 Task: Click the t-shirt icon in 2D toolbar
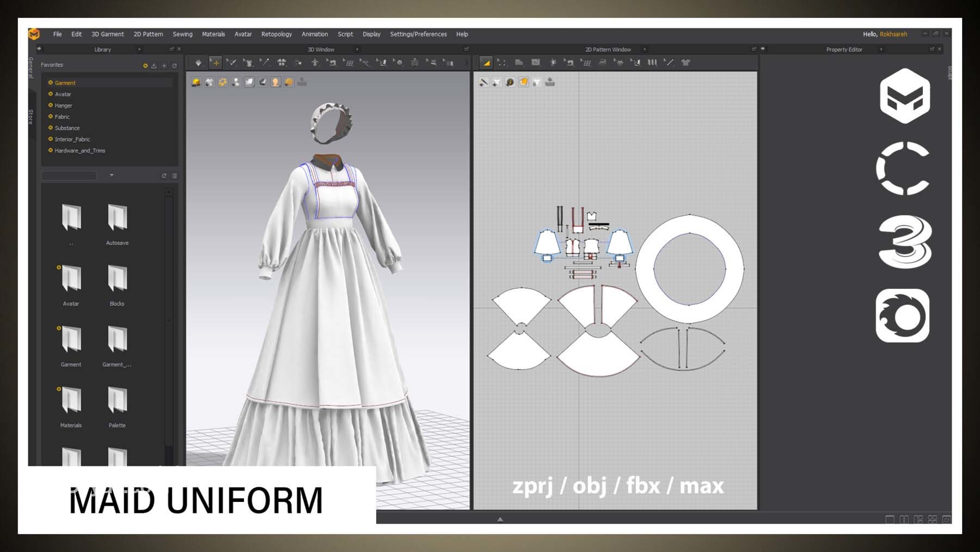click(x=686, y=63)
